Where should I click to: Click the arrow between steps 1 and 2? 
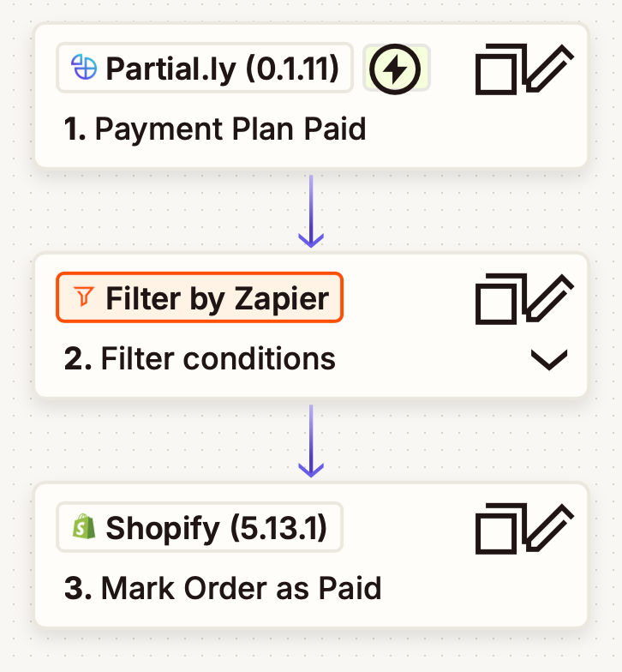point(310,211)
